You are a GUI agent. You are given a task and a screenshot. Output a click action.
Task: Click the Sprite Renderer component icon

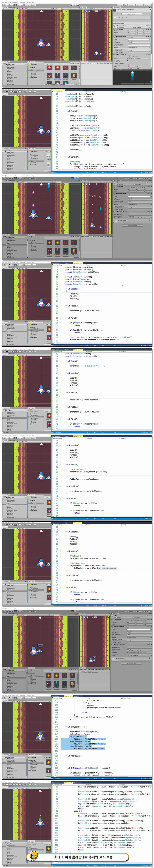click(x=116, y=36)
